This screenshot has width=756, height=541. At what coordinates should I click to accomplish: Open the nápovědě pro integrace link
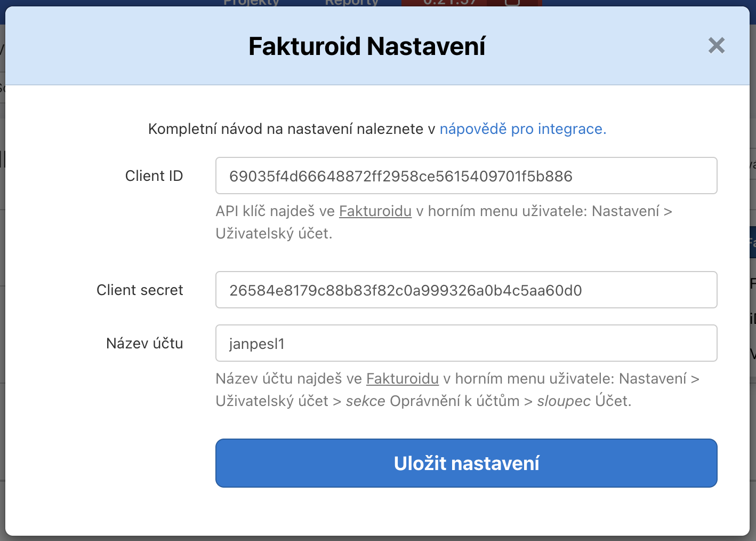coord(522,129)
